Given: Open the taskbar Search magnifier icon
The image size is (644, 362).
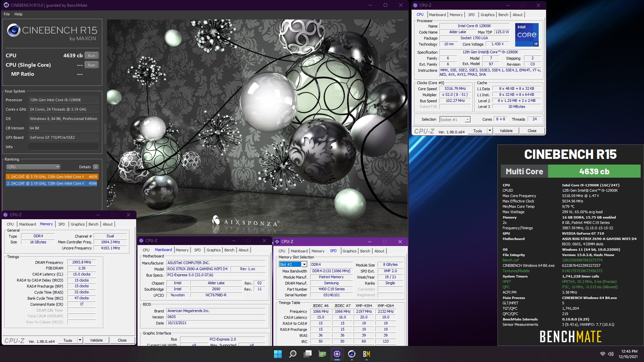Looking at the screenshot, I should [293, 354].
